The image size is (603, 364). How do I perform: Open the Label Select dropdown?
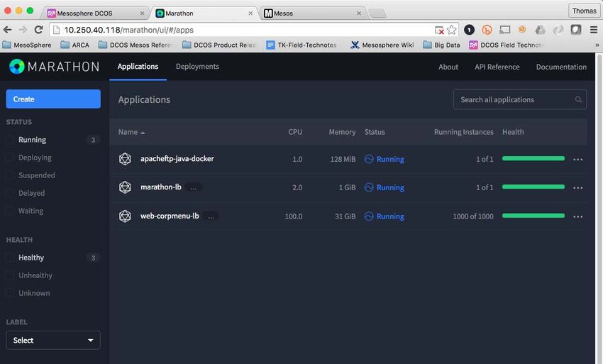pyautogui.click(x=53, y=340)
